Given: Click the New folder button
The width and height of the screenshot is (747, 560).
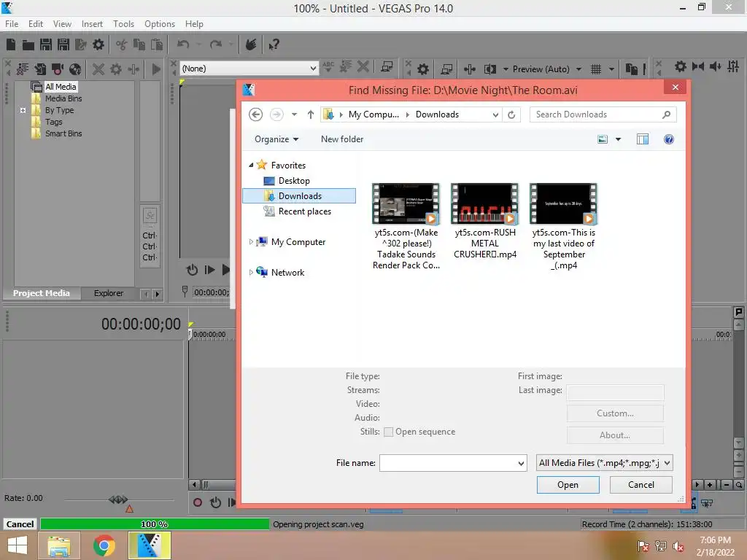Looking at the screenshot, I should (342, 139).
